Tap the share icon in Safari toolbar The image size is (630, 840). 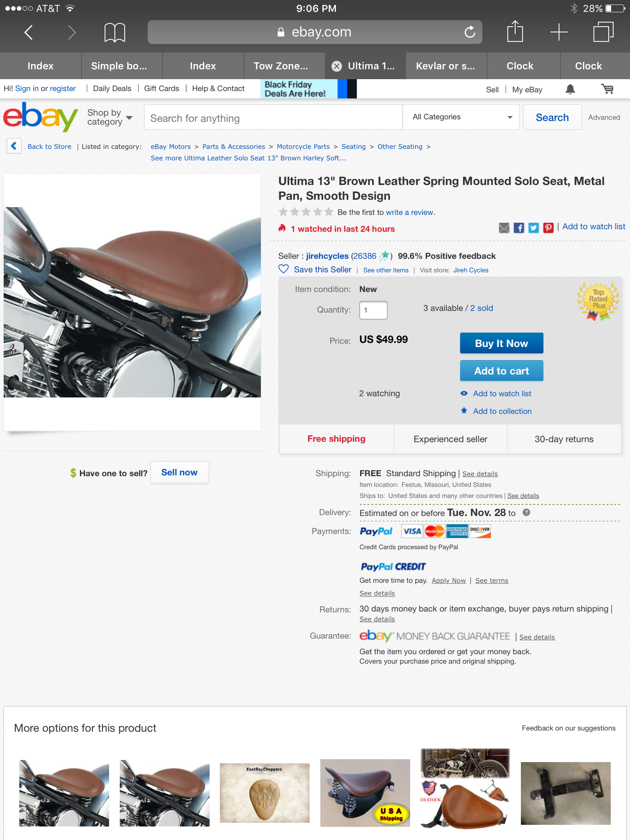(515, 32)
